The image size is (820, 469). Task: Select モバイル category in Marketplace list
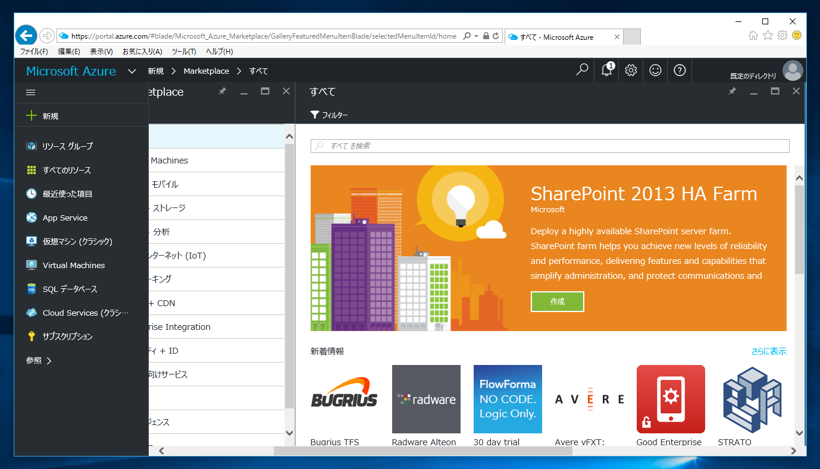click(x=217, y=184)
